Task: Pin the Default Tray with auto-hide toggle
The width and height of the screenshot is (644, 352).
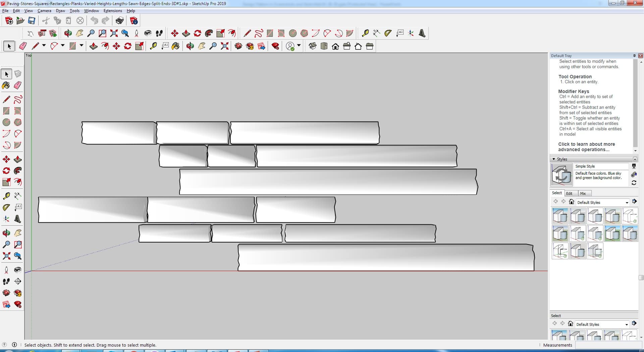Action: click(x=634, y=56)
